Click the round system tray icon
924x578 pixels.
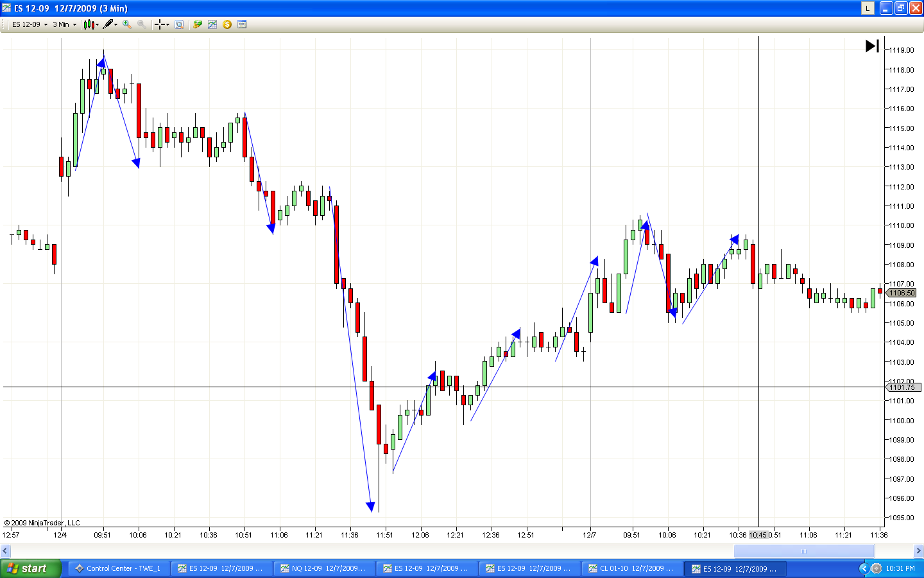(x=877, y=568)
